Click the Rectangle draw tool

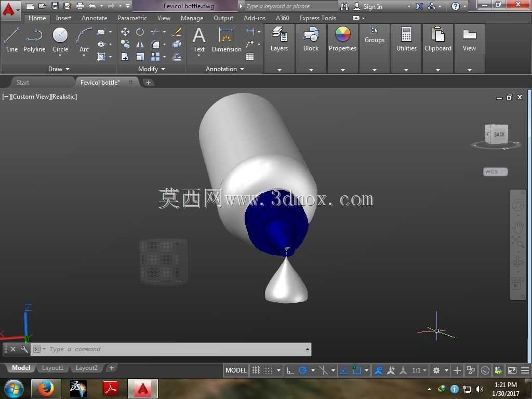[x=101, y=32]
